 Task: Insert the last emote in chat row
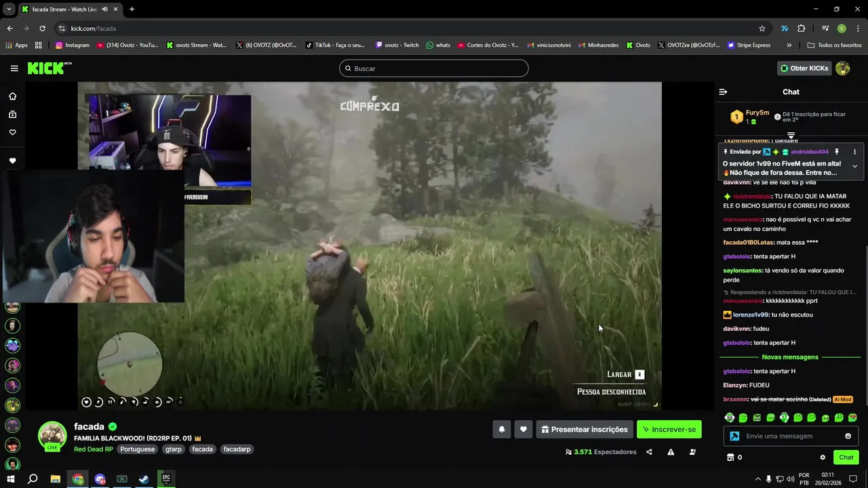point(852,418)
